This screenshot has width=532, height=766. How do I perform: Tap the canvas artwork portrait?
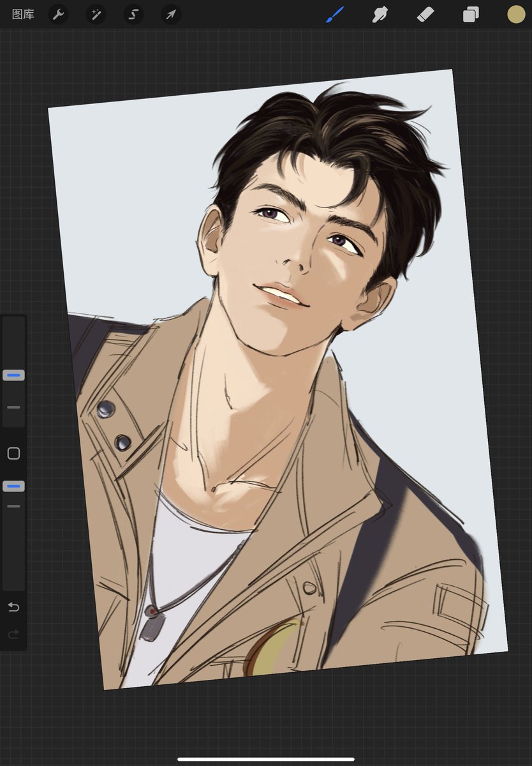[277, 380]
